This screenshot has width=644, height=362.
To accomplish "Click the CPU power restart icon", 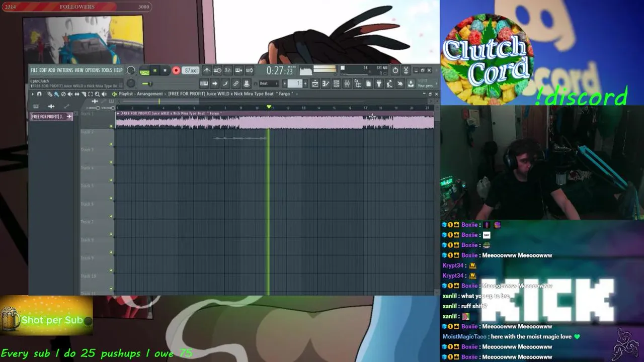I will tap(395, 70).
